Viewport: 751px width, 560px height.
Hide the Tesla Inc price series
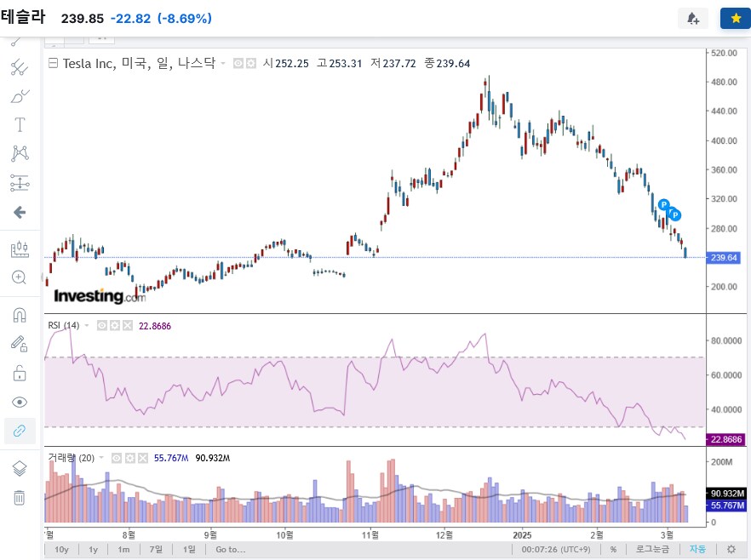pos(238,63)
